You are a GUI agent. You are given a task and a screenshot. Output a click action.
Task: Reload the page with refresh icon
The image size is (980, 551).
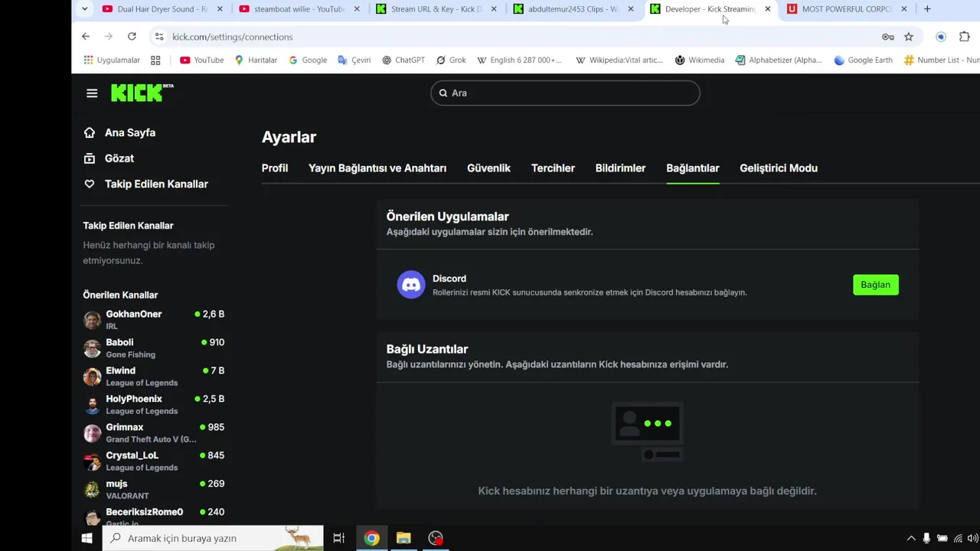pyautogui.click(x=132, y=36)
